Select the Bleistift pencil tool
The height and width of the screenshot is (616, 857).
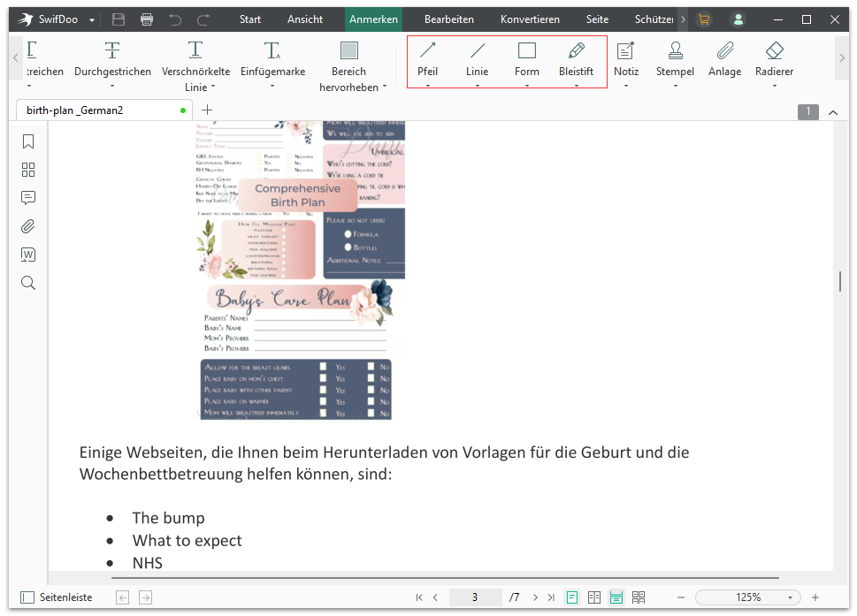tap(576, 58)
